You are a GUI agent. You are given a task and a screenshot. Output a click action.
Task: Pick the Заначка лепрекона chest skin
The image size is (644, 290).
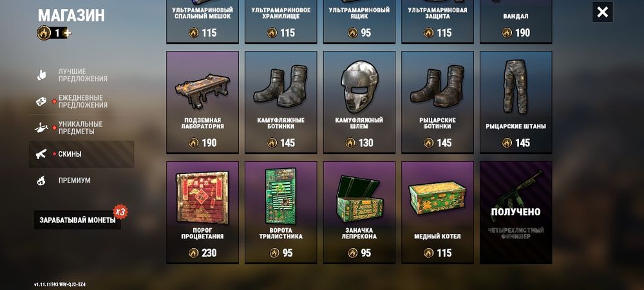coord(359,213)
